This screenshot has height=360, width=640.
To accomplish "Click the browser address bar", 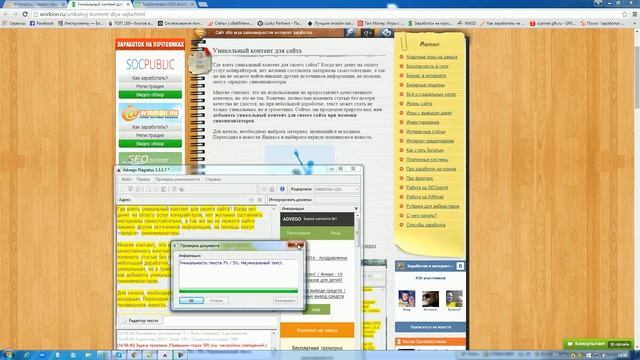I will 327,14.
